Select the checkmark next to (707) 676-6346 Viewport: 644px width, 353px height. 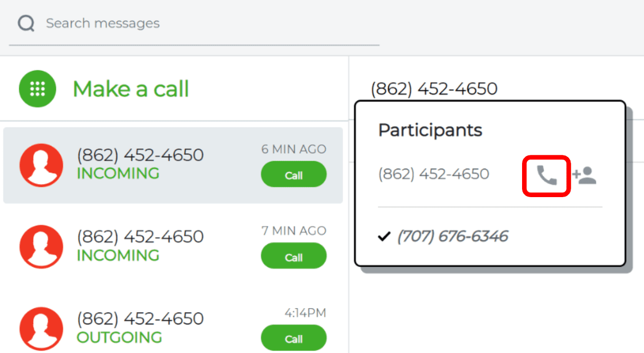click(384, 236)
